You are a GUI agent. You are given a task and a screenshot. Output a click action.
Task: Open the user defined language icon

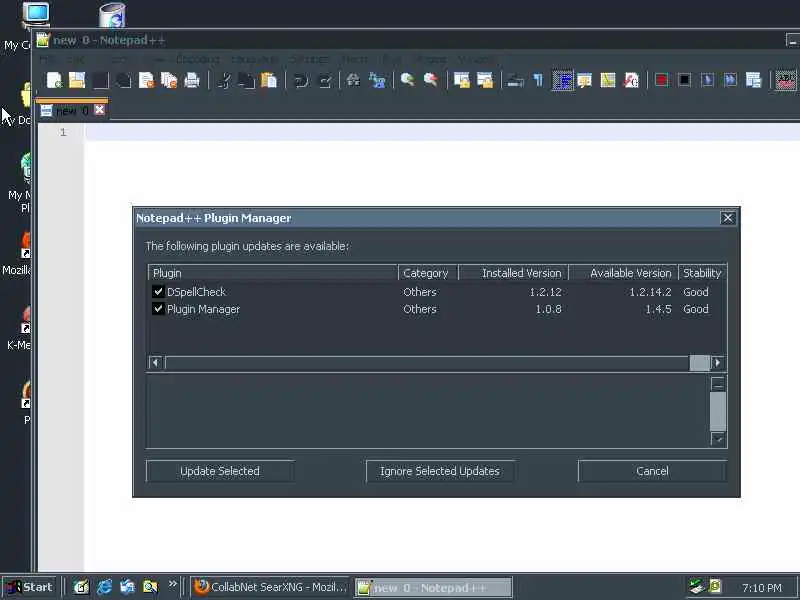(x=585, y=80)
